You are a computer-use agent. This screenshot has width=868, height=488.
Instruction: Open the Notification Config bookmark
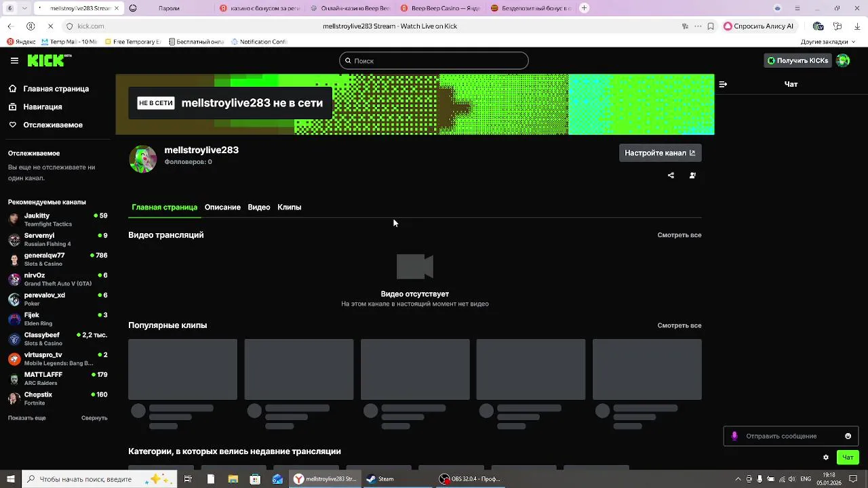tap(259, 42)
